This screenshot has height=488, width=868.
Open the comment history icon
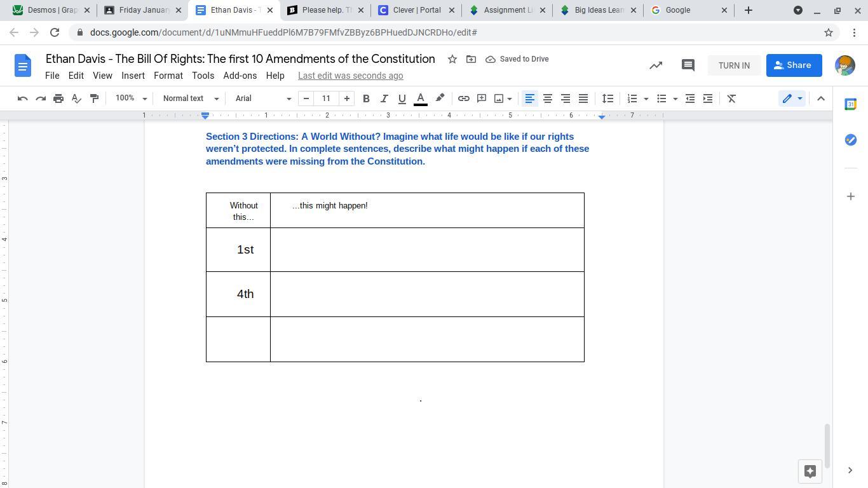[x=688, y=65]
